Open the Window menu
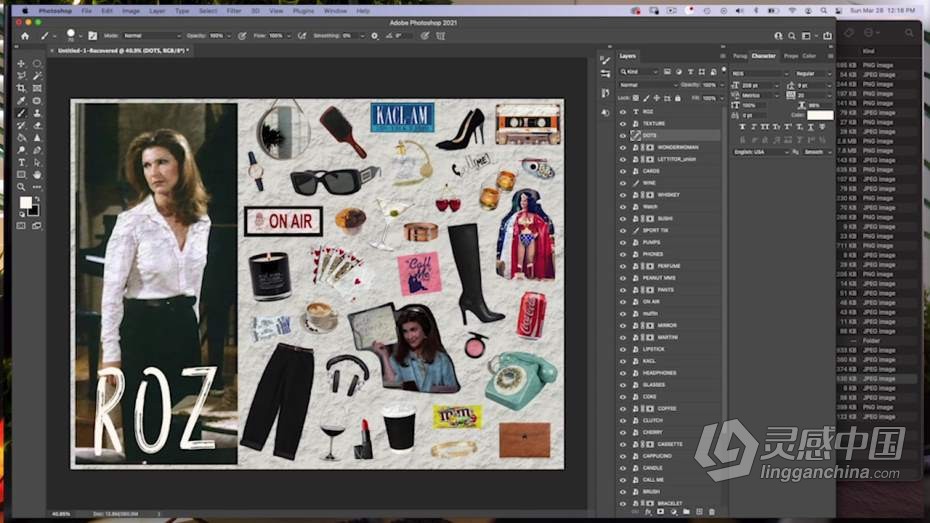 (x=335, y=11)
